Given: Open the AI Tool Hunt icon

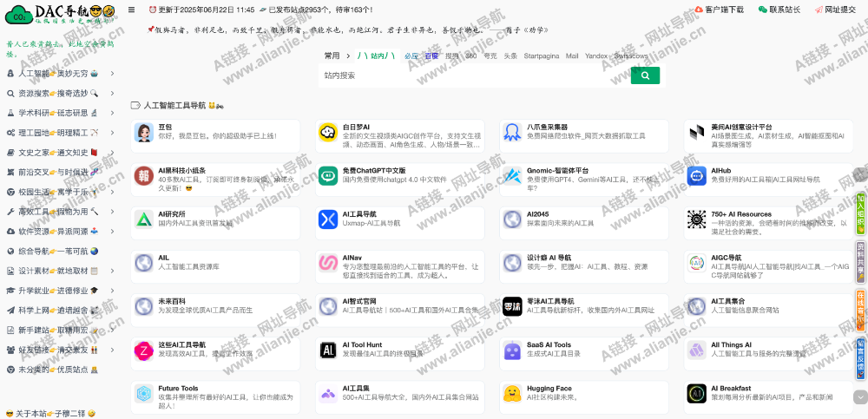Looking at the screenshot, I should click(328, 350).
